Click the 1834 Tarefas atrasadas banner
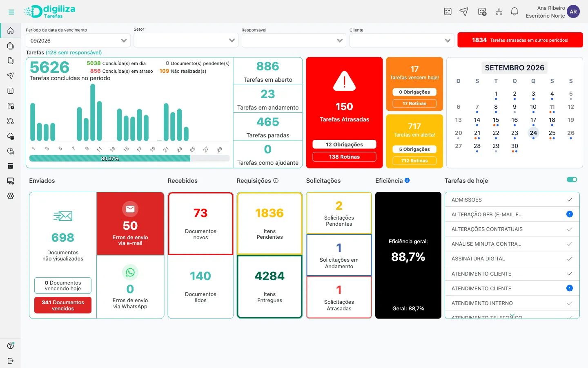 pos(520,40)
